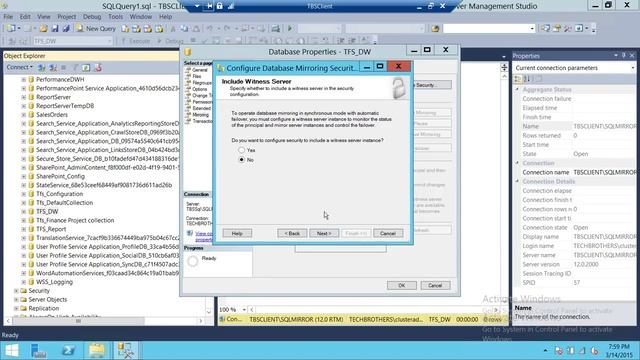Click the New Query toolbar button
This screenshot has width=640, height=360.
point(96,29)
